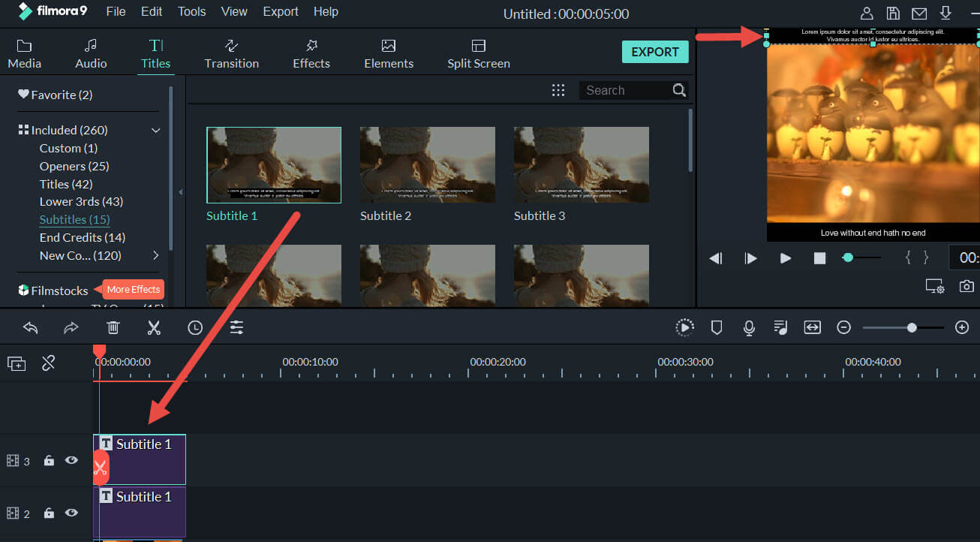Hide track 2 with the eye icon
This screenshot has height=542, width=980.
(71, 513)
